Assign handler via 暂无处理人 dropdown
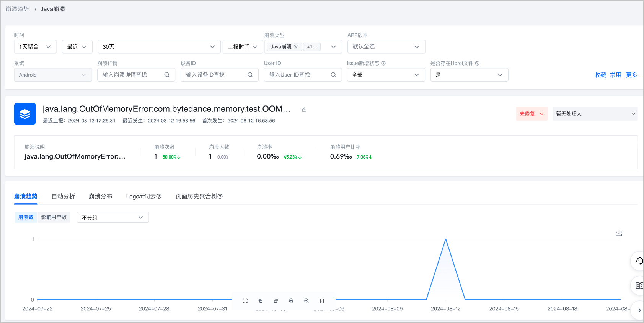Screen dimensions: 644x323 [x=595, y=114]
